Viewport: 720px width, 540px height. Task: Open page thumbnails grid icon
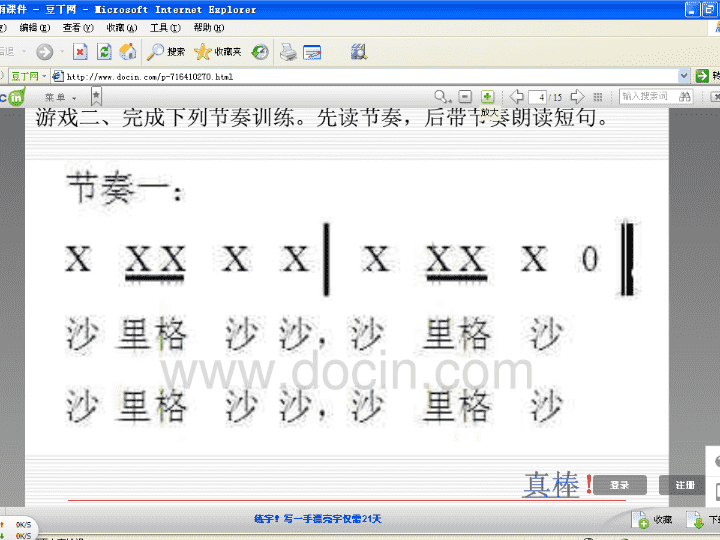598,97
